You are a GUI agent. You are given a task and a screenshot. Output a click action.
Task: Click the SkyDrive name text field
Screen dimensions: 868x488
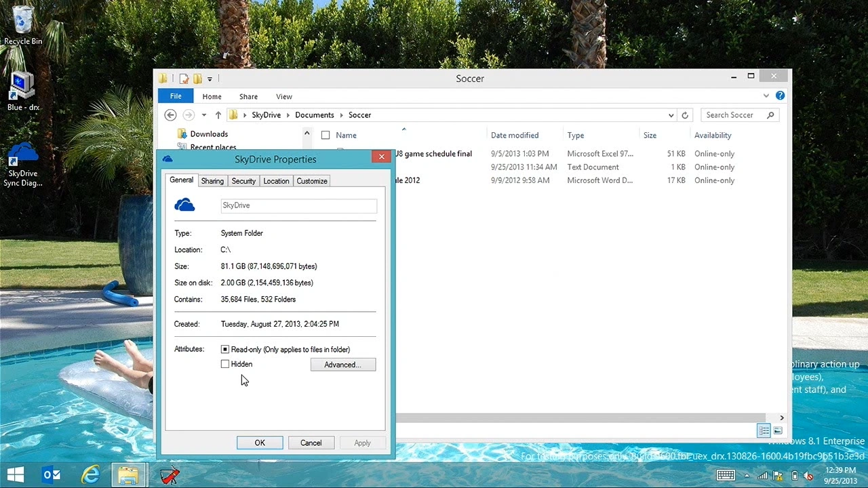coord(298,205)
